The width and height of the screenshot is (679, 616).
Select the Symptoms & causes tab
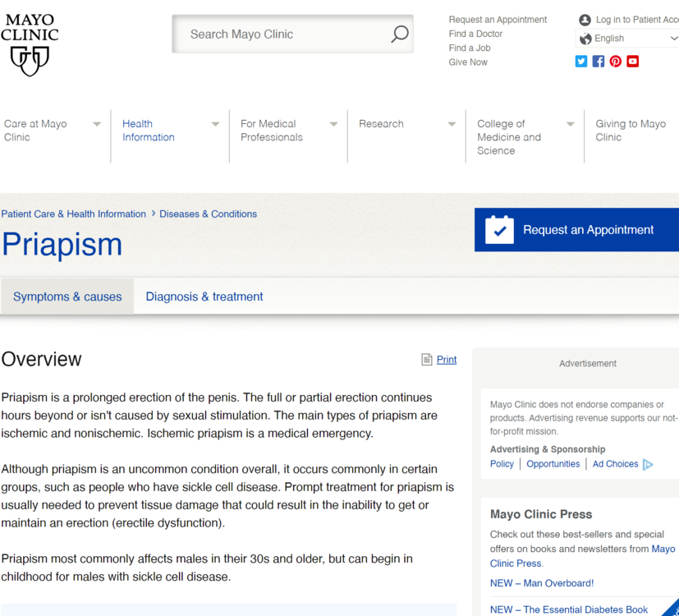[67, 297]
